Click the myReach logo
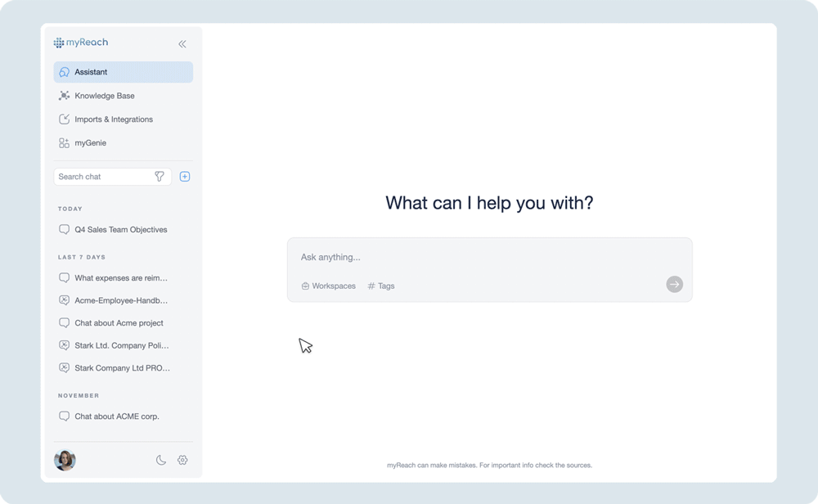The height and width of the screenshot is (504, 818). (79, 42)
